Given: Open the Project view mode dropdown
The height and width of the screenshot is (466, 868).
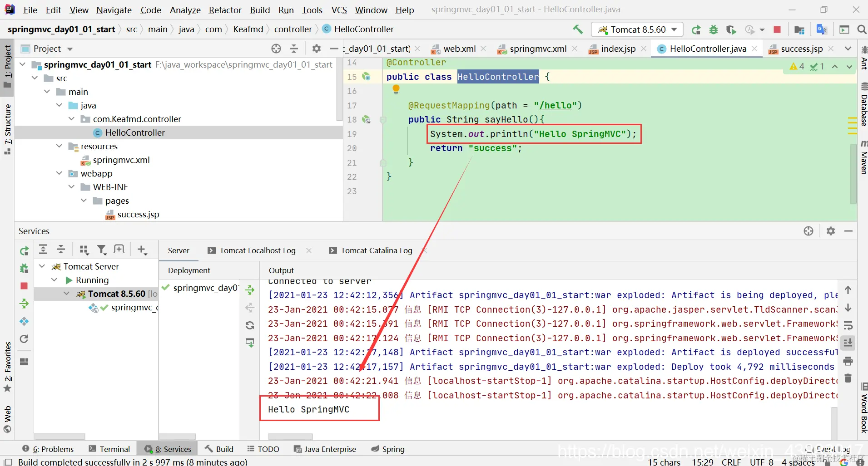Looking at the screenshot, I should click(x=69, y=49).
